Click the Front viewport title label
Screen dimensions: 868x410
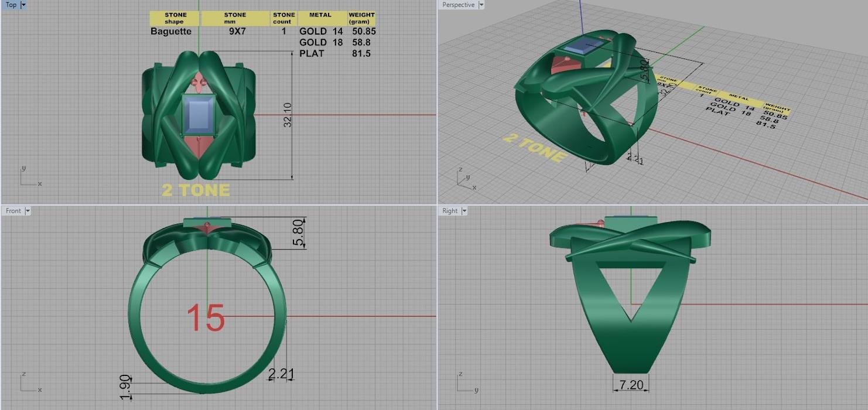[13, 211]
